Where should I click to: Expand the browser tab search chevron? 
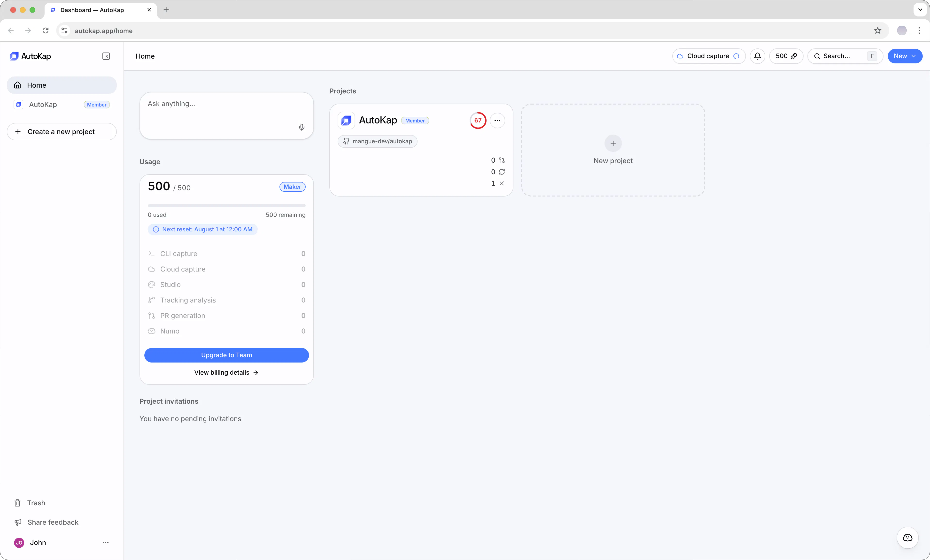point(920,10)
